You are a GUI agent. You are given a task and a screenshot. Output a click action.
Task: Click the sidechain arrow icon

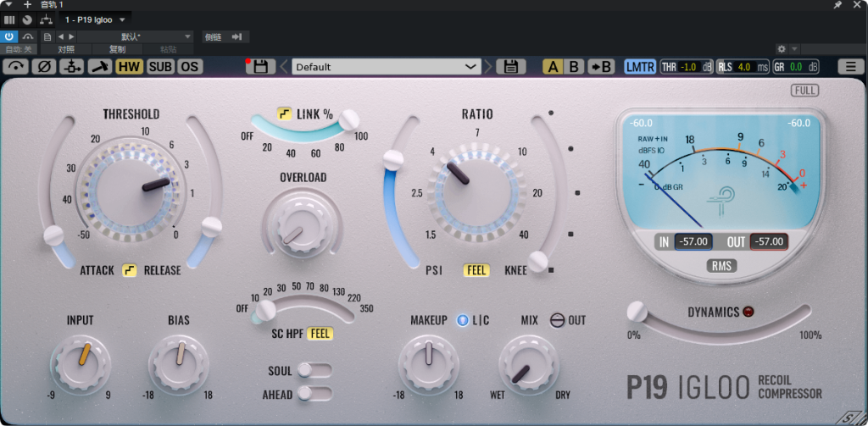point(237,37)
